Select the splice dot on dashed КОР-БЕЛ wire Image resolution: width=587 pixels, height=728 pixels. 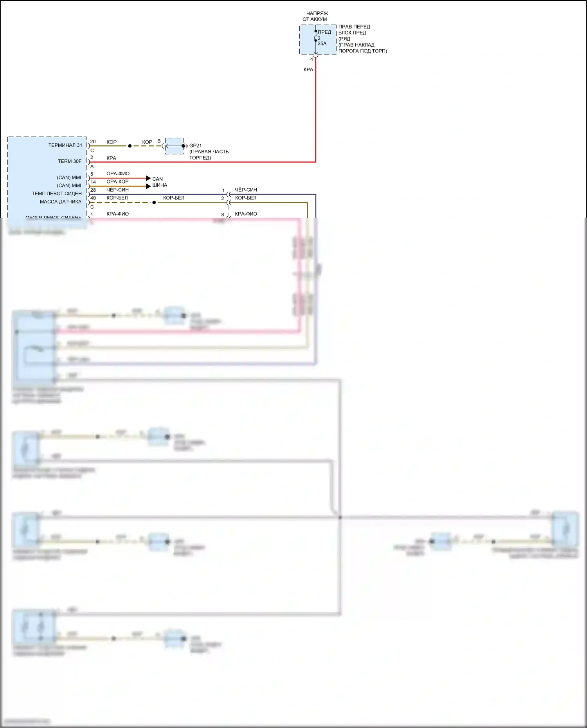(154, 203)
